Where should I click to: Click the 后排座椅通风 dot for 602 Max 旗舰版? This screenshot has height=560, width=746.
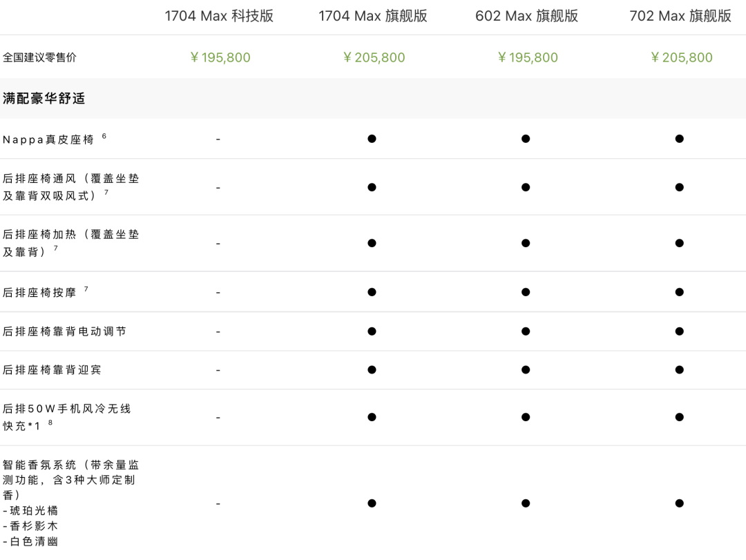(526, 187)
